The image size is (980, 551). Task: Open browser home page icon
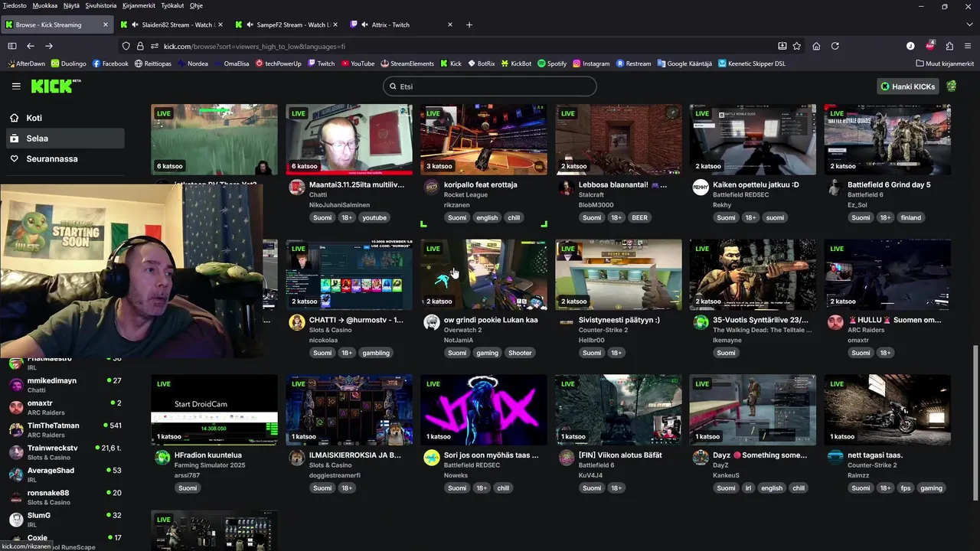pyautogui.click(x=816, y=46)
